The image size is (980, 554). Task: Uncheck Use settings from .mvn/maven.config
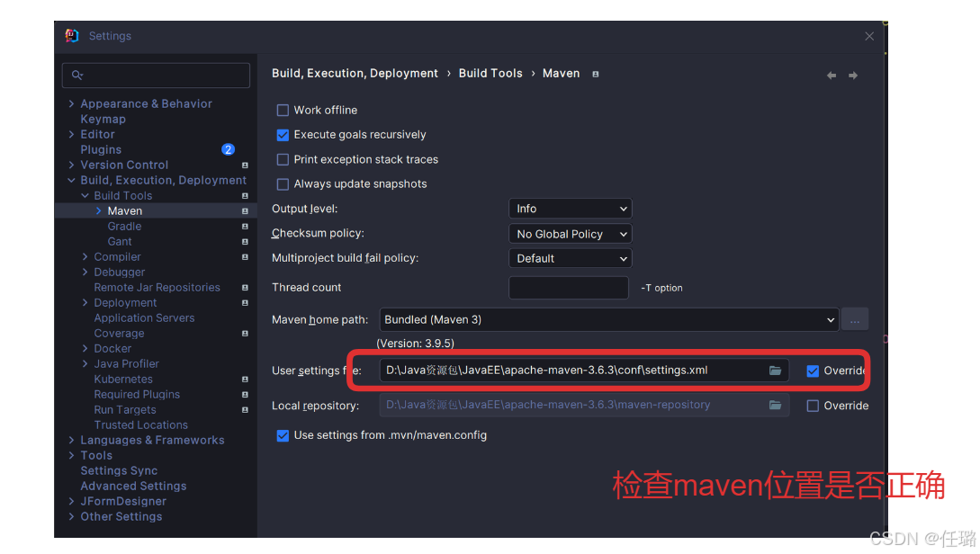283,435
